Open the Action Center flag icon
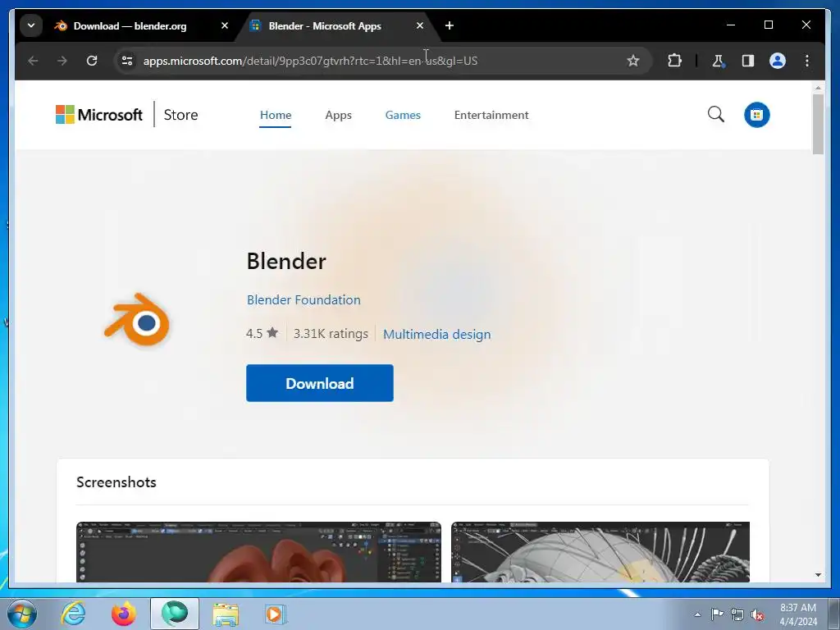The height and width of the screenshot is (630, 840). pyautogui.click(x=717, y=614)
